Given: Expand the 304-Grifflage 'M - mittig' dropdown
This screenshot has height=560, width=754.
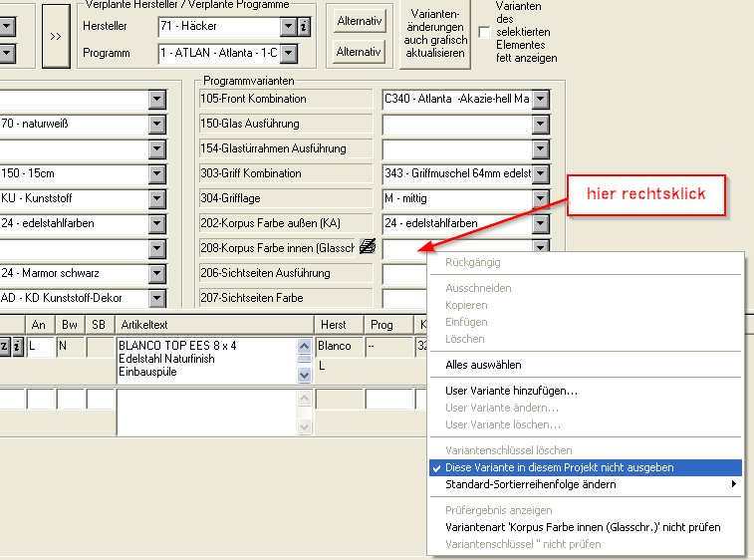Looking at the screenshot, I should click(x=541, y=198).
